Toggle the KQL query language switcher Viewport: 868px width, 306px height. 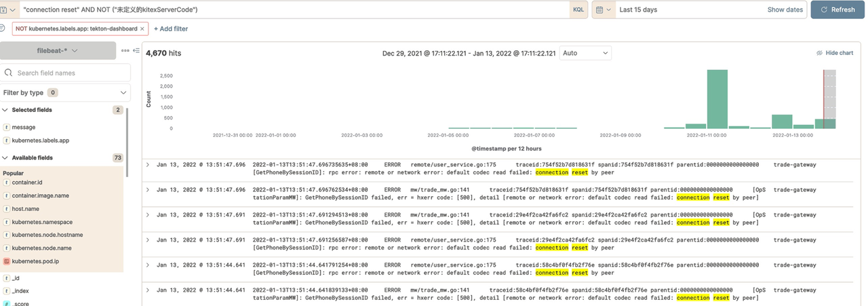click(x=578, y=9)
